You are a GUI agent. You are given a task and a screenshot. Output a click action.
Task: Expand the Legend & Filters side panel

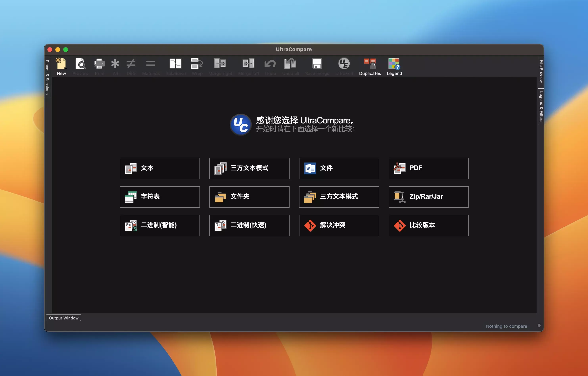(x=541, y=107)
